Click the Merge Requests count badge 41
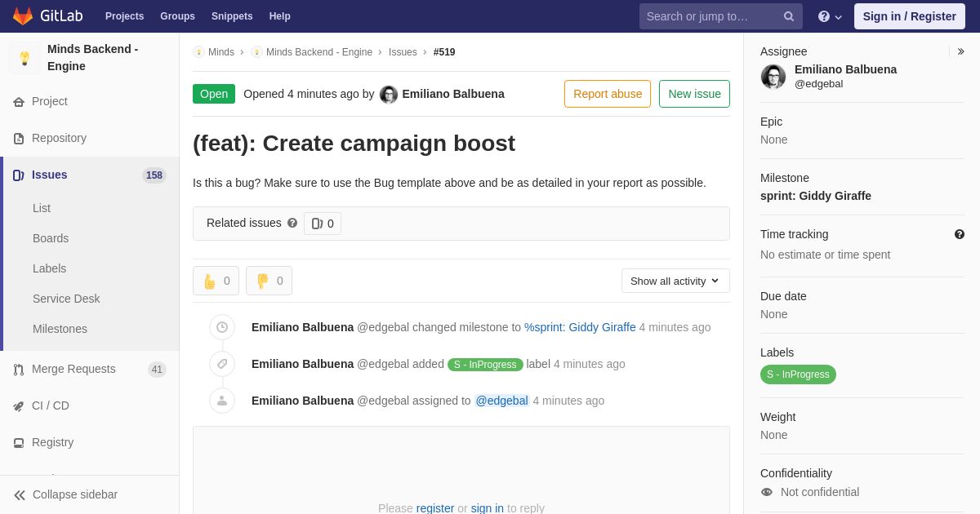Image resolution: width=980 pixels, height=514 pixels. (157, 370)
